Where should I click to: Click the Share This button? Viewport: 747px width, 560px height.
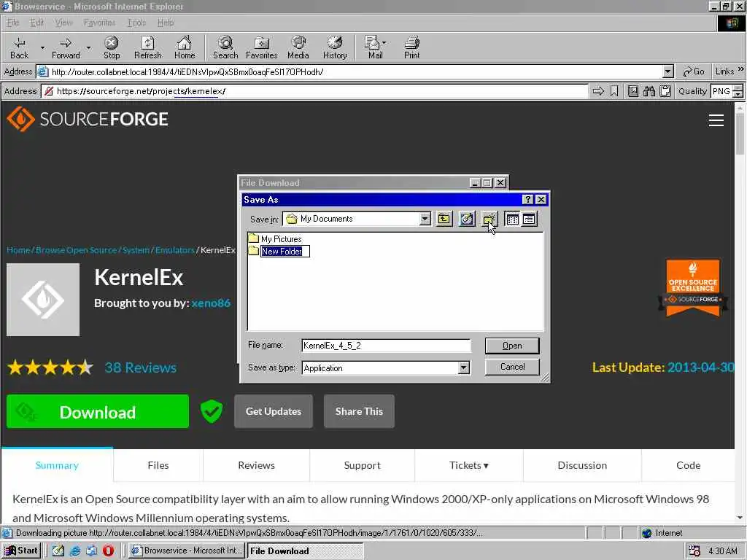pyautogui.click(x=359, y=411)
